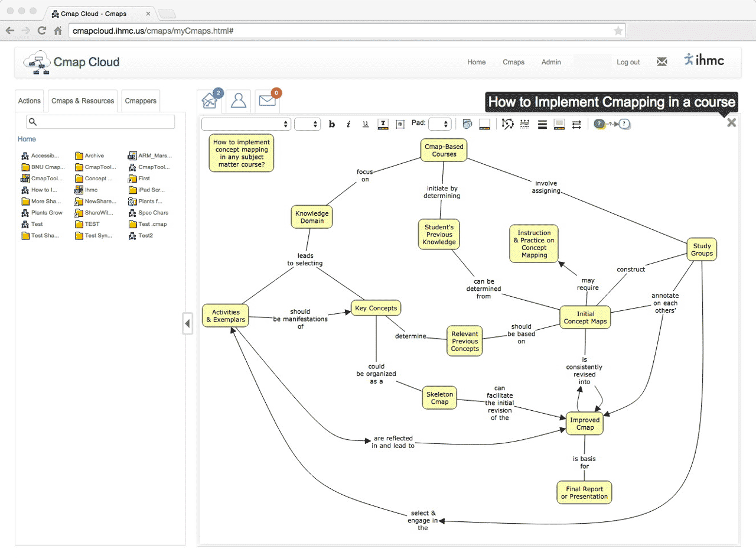View the user profile icon above the map
756x558 pixels.
[239, 99]
